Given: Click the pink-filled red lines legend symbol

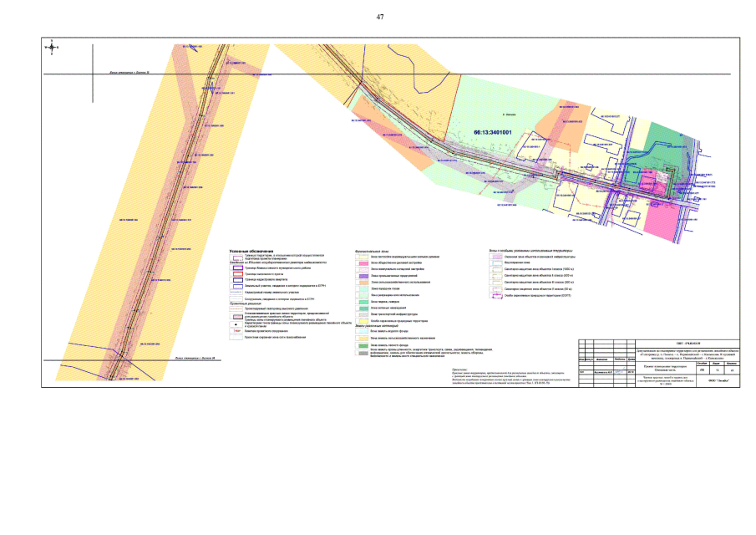Looking at the screenshot, I should point(237,317).
